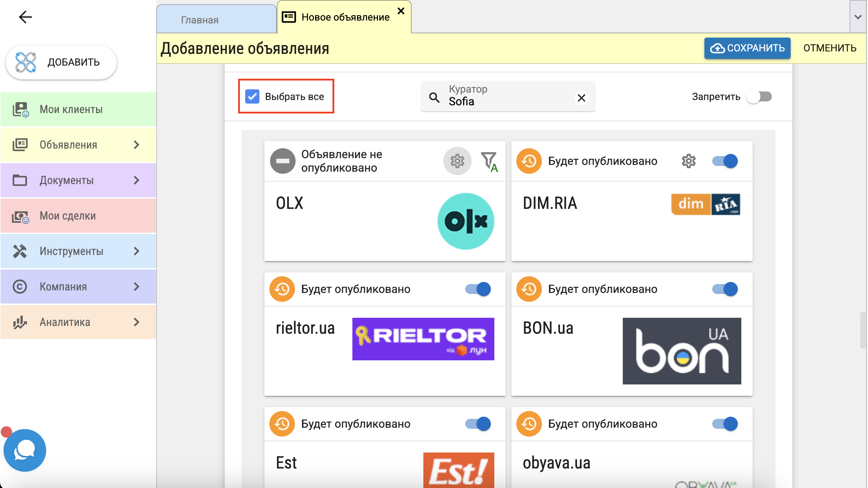Screen dimensions: 868x488
Task: Click the Документы folder icon
Action: click(x=20, y=180)
